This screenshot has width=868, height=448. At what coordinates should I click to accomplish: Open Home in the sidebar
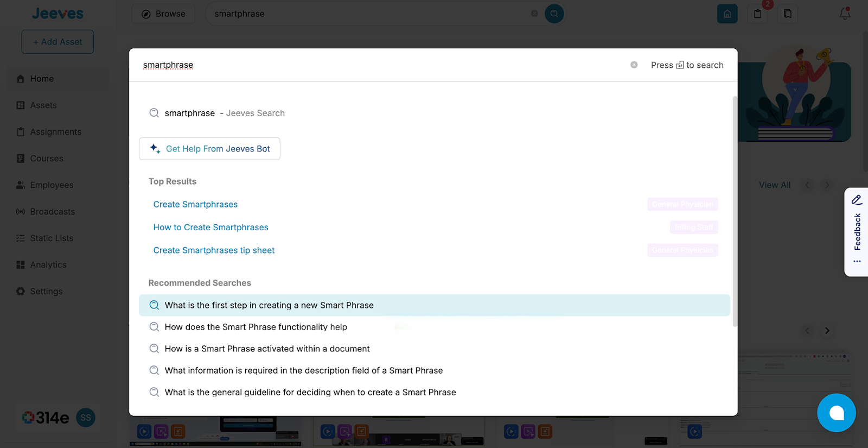(58, 79)
